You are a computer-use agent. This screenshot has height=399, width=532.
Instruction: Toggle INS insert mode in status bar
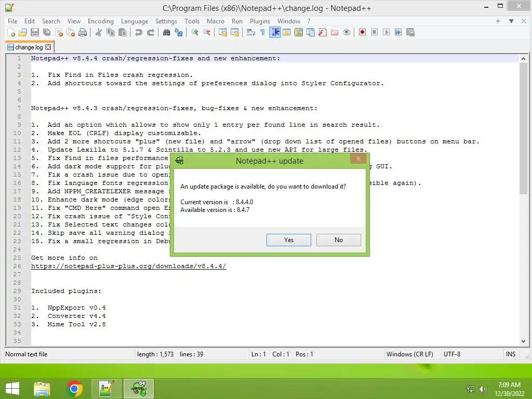tap(511, 354)
